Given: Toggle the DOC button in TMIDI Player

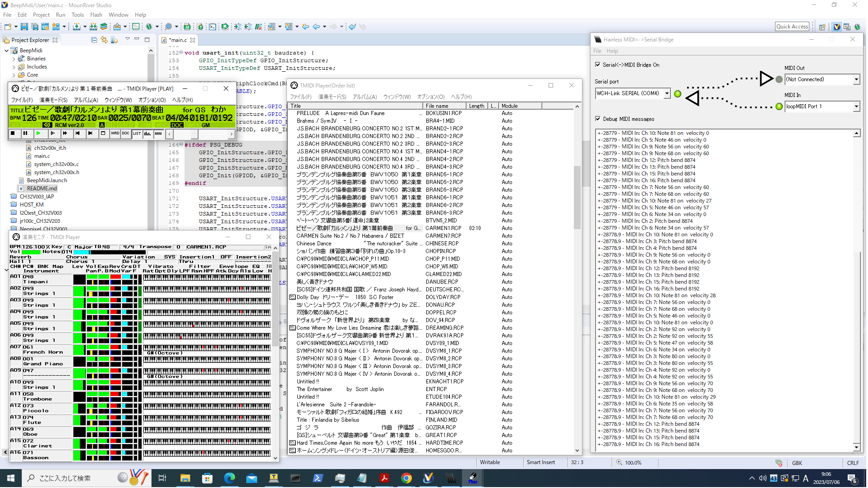Looking at the screenshot, I should [125, 134].
